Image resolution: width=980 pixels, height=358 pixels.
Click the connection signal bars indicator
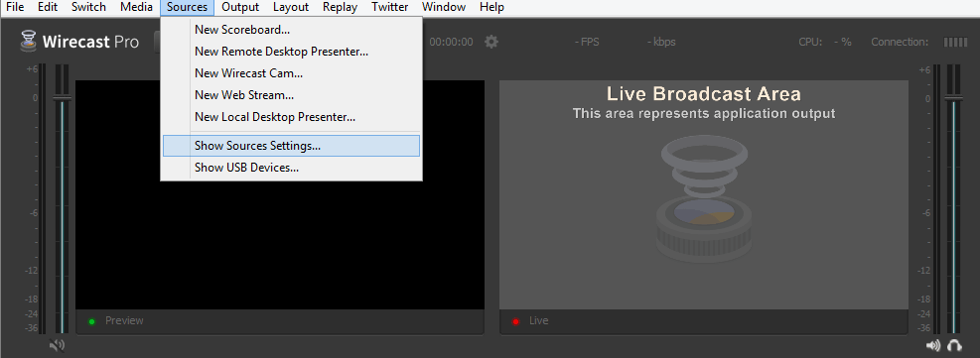(x=955, y=42)
